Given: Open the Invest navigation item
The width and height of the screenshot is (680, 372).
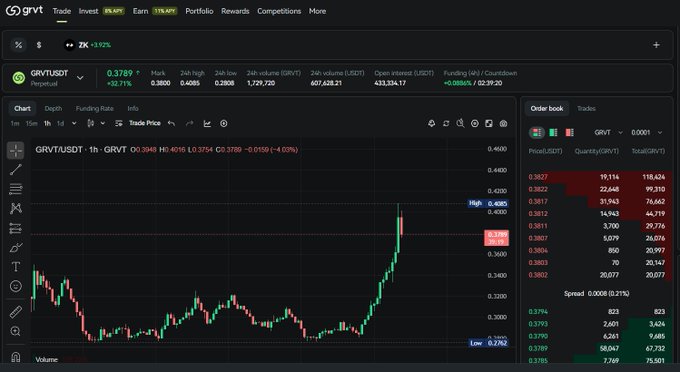Looking at the screenshot, I should (x=88, y=11).
